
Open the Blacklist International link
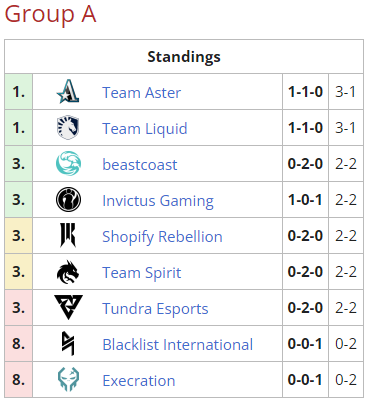[178, 345]
